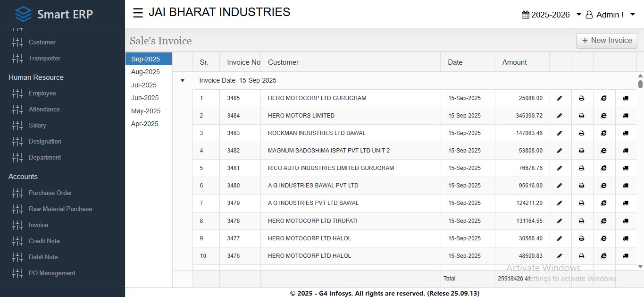644x297 pixels.
Task: Go to Credit Note in Accounts menu
Action: pyautogui.click(x=44, y=241)
